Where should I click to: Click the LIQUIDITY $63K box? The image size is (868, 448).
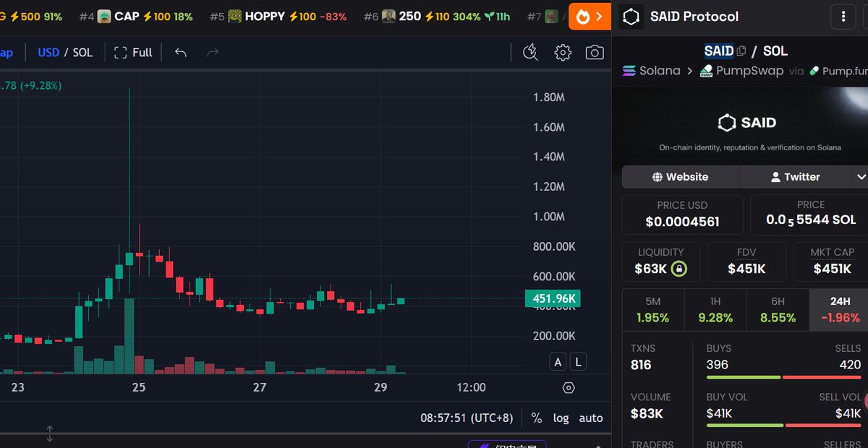pyautogui.click(x=661, y=262)
